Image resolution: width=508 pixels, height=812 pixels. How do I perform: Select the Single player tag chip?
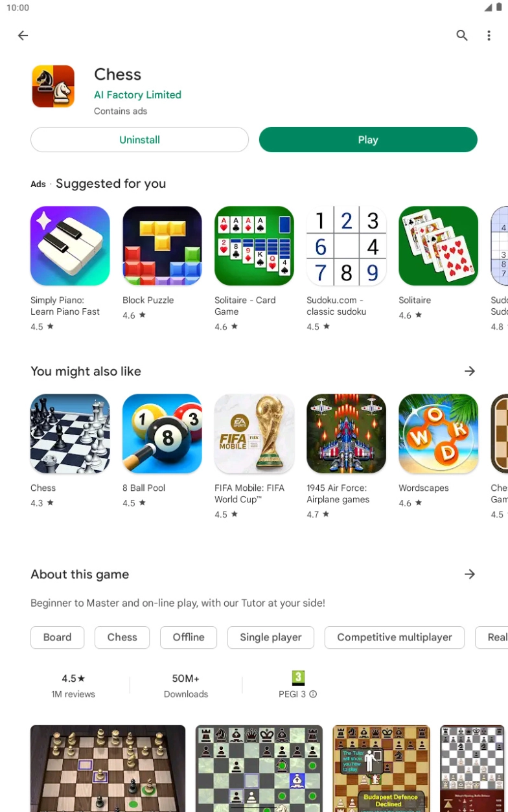(271, 637)
